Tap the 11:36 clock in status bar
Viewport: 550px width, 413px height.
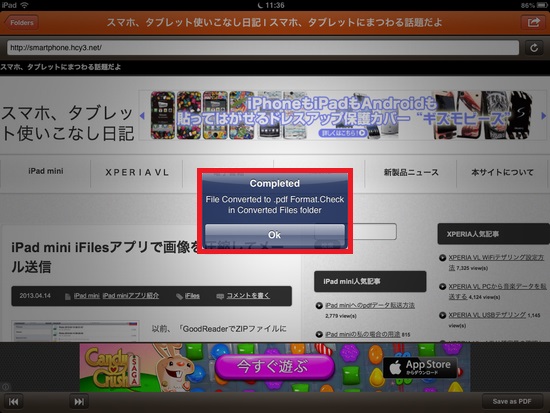275,5
